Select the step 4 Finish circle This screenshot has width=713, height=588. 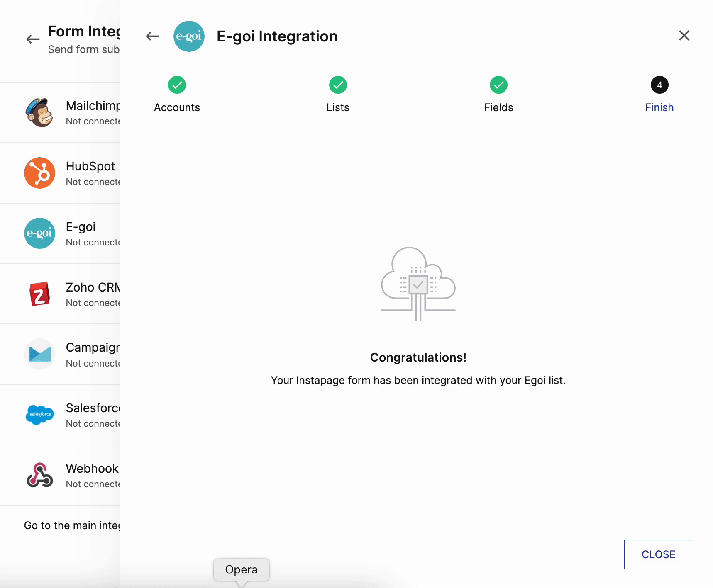(659, 85)
